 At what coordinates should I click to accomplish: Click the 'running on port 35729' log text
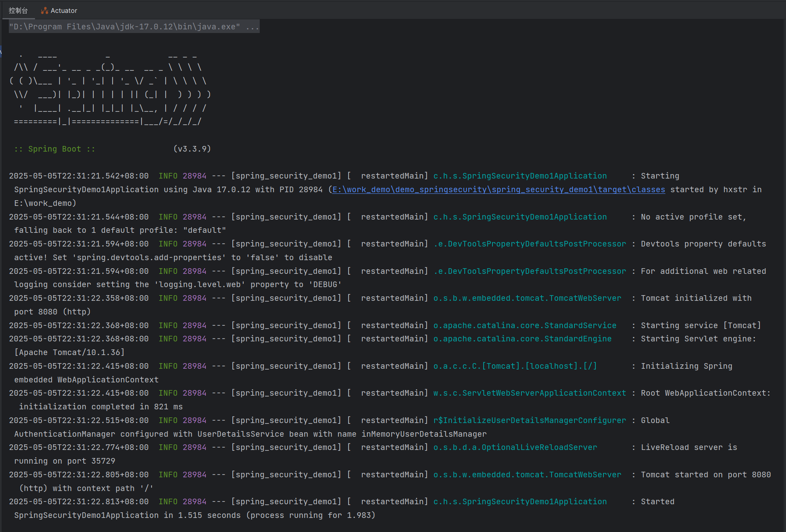[x=65, y=461]
